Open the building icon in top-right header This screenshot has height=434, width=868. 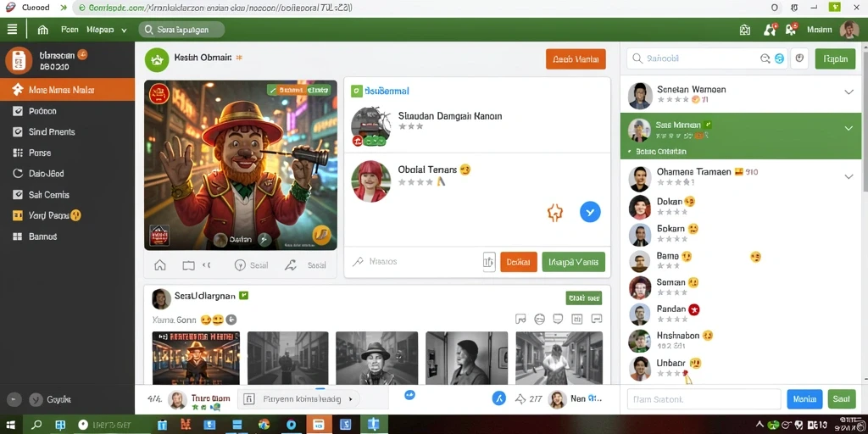click(x=744, y=30)
